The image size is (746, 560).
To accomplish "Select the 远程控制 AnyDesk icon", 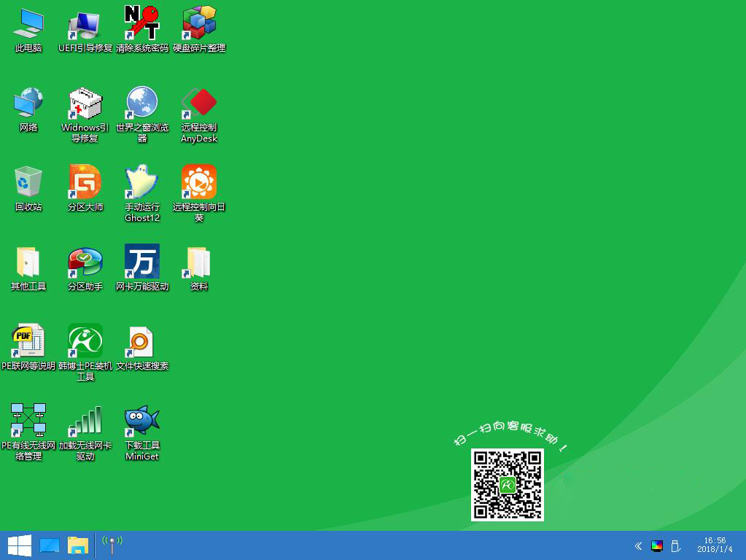I will click(x=199, y=104).
